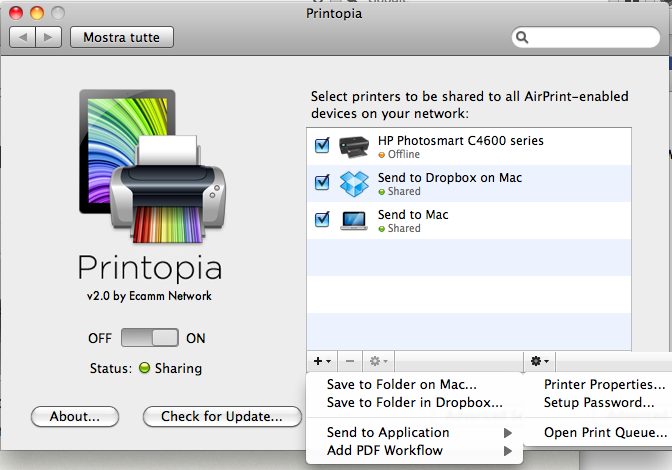Uncheck the HP Photosmart C4600 series checkbox
This screenshot has height=470, width=672.
click(322, 146)
